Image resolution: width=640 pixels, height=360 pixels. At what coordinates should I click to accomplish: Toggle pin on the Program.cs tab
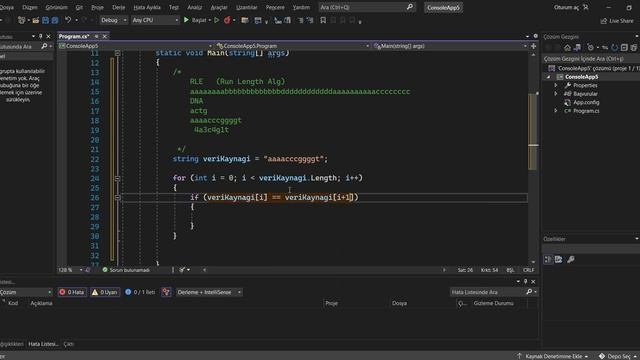[x=97, y=36]
